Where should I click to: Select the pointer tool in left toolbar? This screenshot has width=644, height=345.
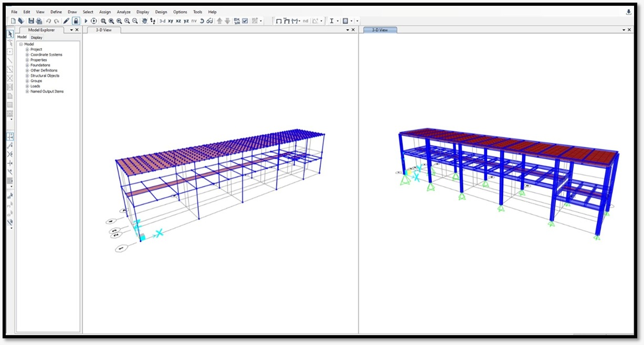[x=10, y=34]
